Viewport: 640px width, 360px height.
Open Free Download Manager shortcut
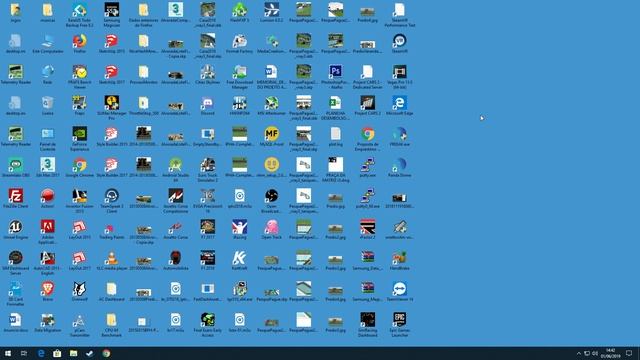[x=240, y=72]
